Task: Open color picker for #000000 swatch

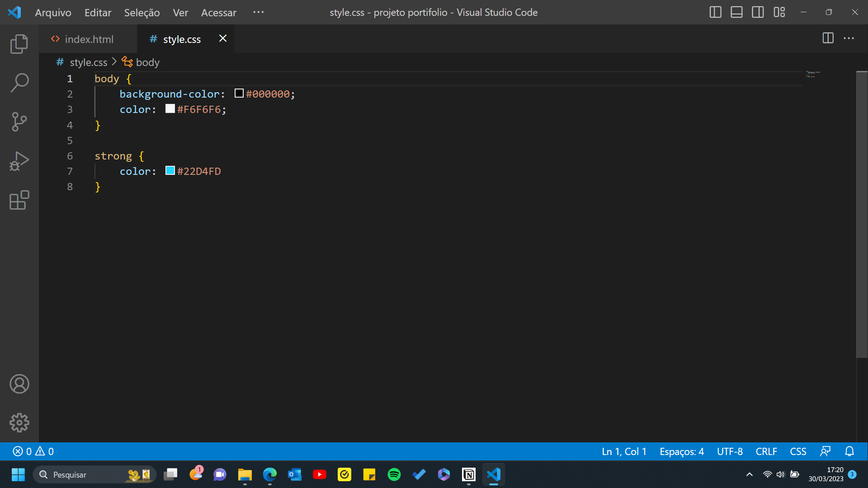Action: coord(239,93)
